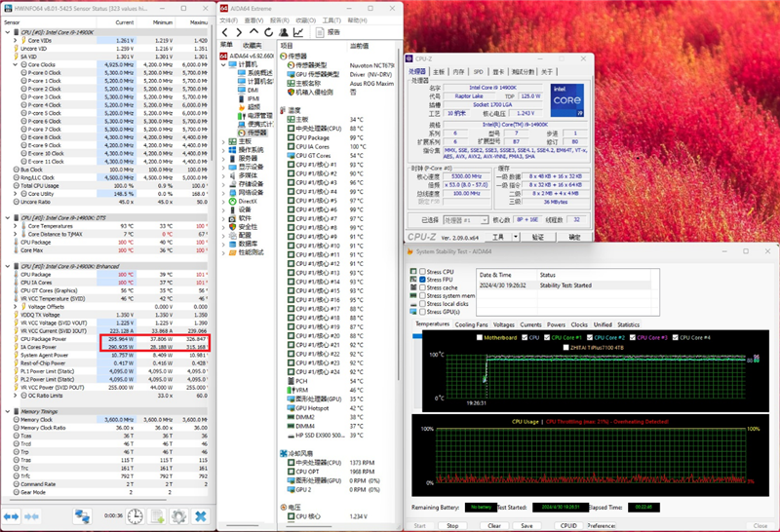Open AIDA64 工具(T) menu

coord(331,20)
